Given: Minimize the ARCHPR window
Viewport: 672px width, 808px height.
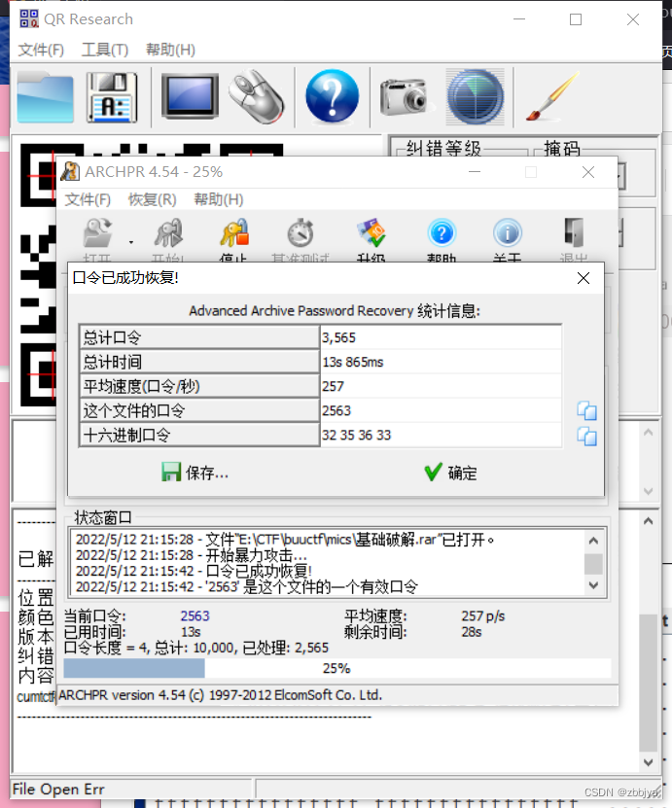Looking at the screenshot, I should click(475, 171).
